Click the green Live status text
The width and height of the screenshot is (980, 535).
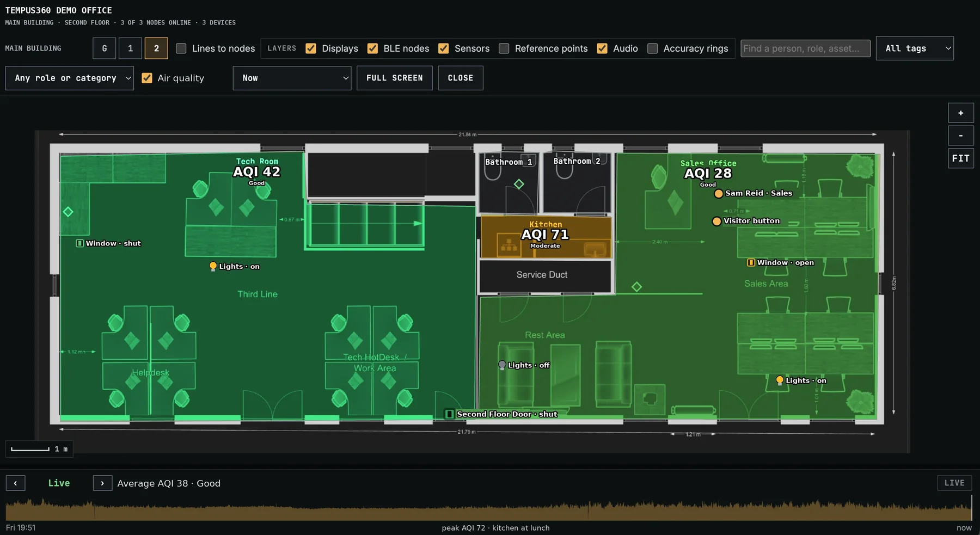coord(59,483)
